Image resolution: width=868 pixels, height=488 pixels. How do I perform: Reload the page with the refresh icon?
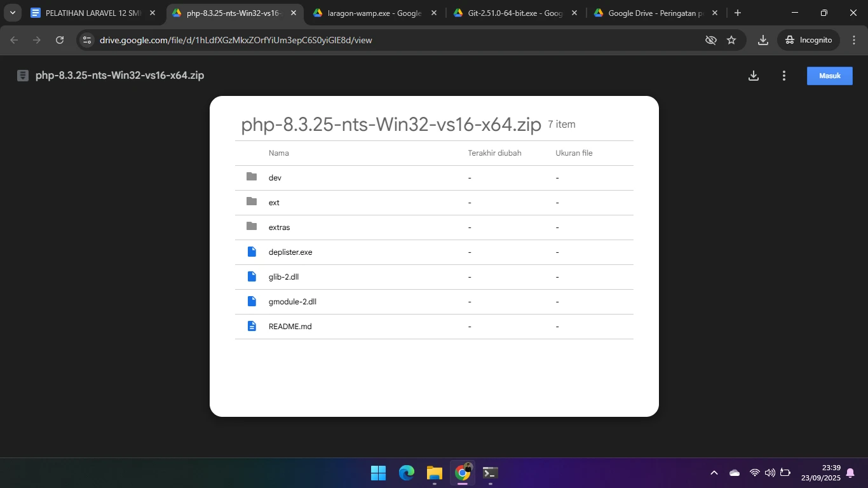coord(60,40)
